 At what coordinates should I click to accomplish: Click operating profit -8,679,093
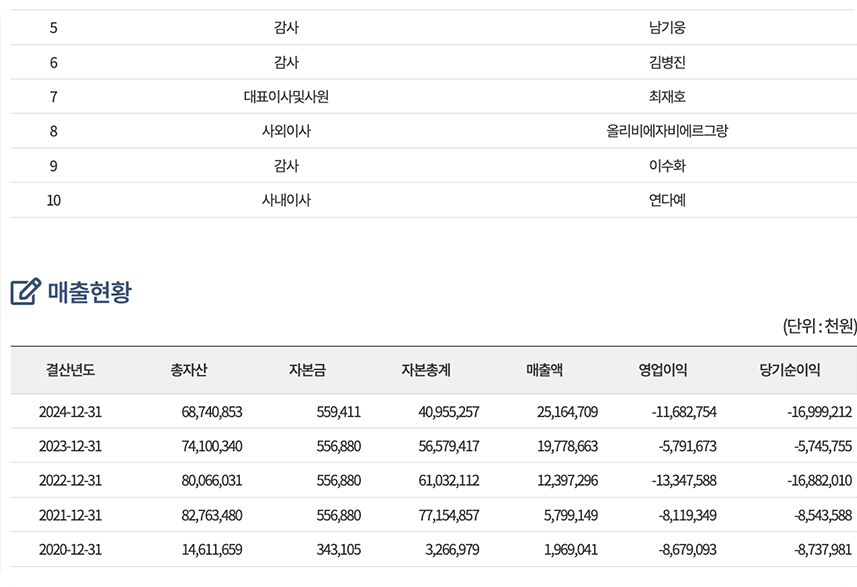(688, 549)
